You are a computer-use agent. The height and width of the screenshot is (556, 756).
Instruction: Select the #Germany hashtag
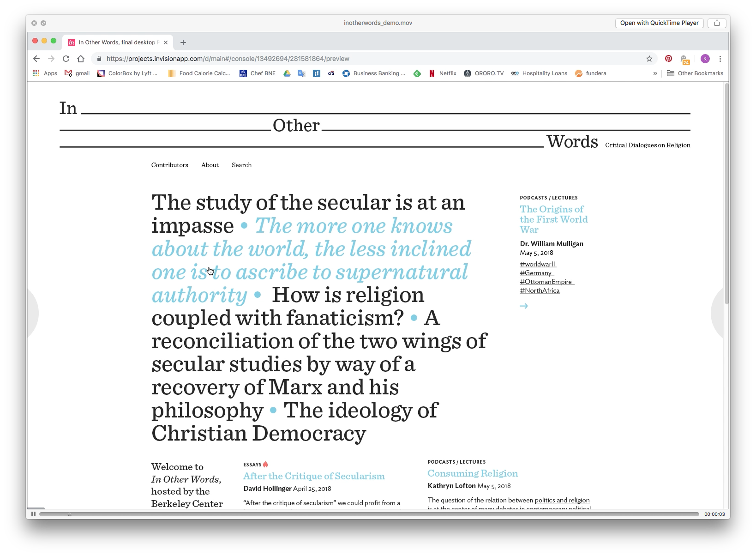tap(536, 273)
